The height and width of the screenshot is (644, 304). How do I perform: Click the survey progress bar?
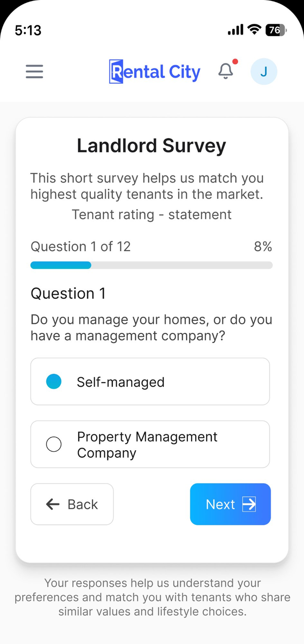coord(151,265)
